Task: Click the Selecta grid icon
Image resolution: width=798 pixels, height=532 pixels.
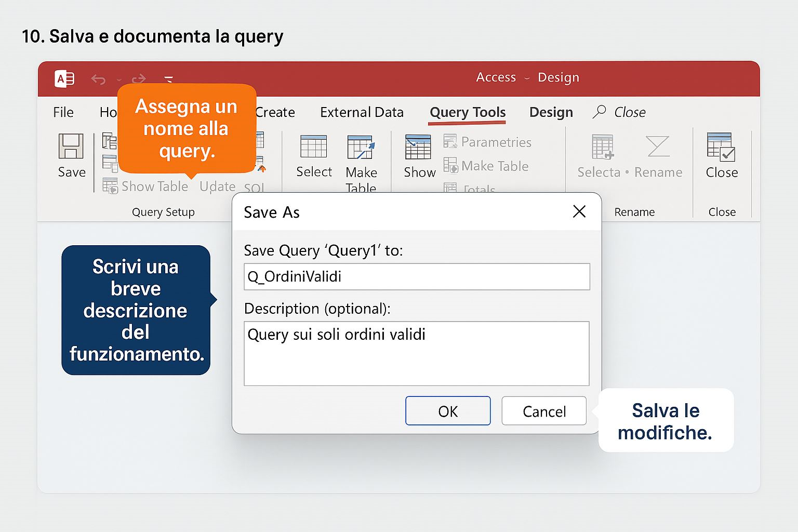Action: click(603, 147)
